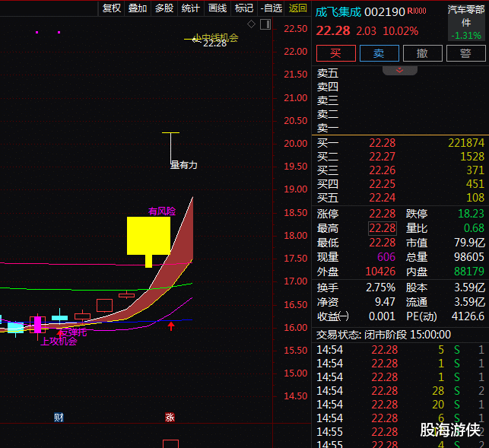This screenshot has width=489, height=448.
Task: Click the 量有力 chart label
Action: [184, 165]
